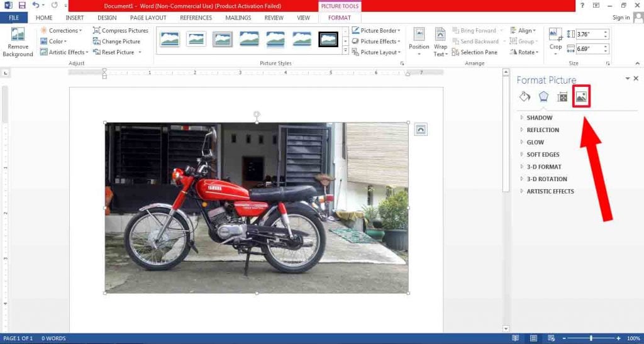Switch to the PAGE LAYOUT tab
Screen dimensions: 644x344
(x=148, y=18)
